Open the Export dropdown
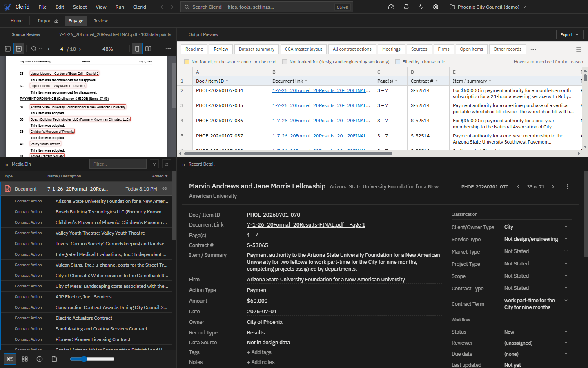This screenshot has width=588, height=368. pyautogui.click(x=569, y=35)
